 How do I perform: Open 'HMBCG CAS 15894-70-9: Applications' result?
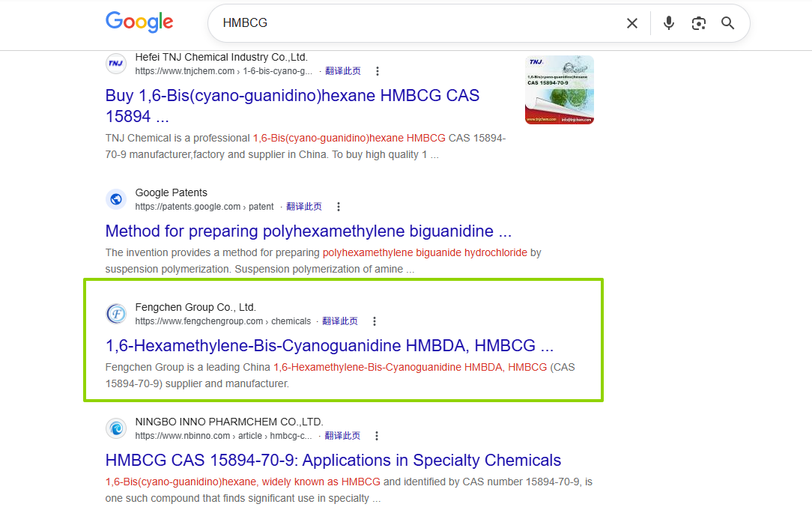333,460
